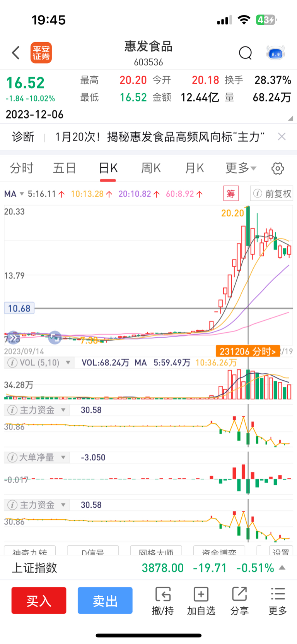Close the 诊断 news banner

point(282,136)
